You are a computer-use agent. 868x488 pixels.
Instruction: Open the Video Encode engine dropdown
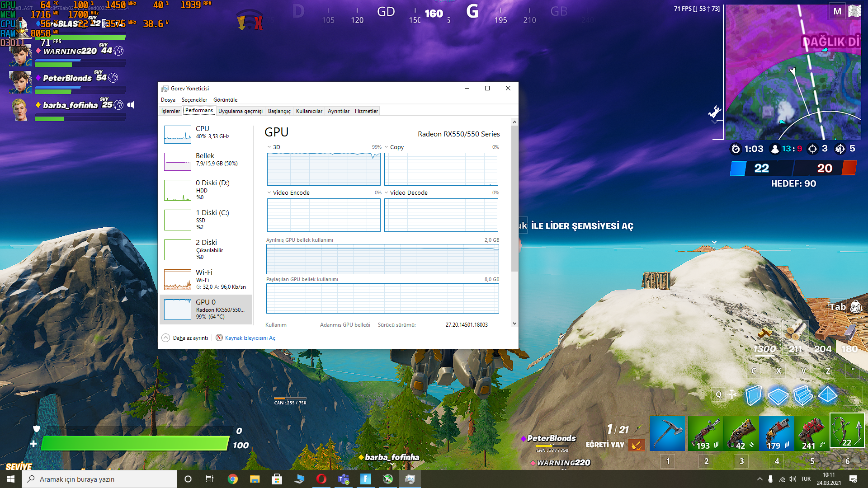pyautogui.click(x=269, y=192)
